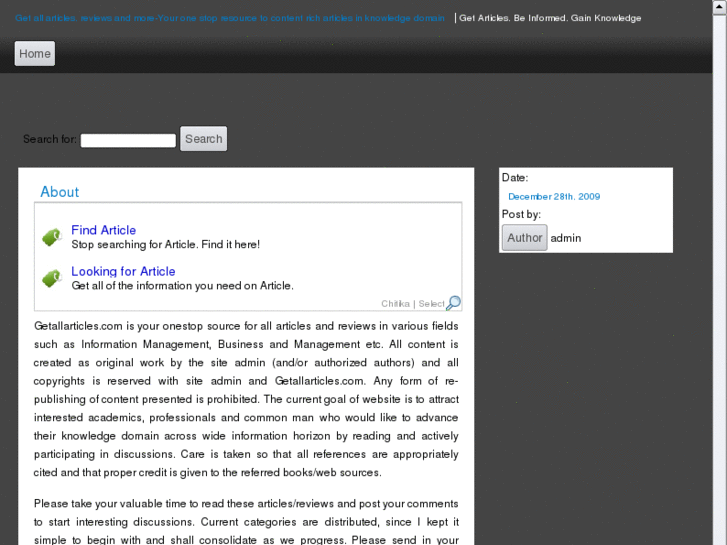Viewport: 727px width, 545px height.
Task: Open the December 28th, 2009 date link
Action: (x=554, y=197)
